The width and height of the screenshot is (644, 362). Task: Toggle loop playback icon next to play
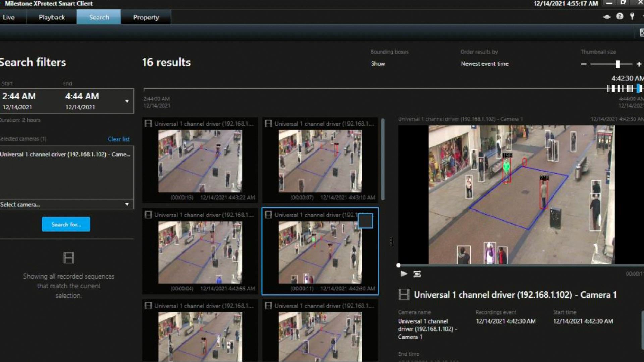tap(417, 274)
